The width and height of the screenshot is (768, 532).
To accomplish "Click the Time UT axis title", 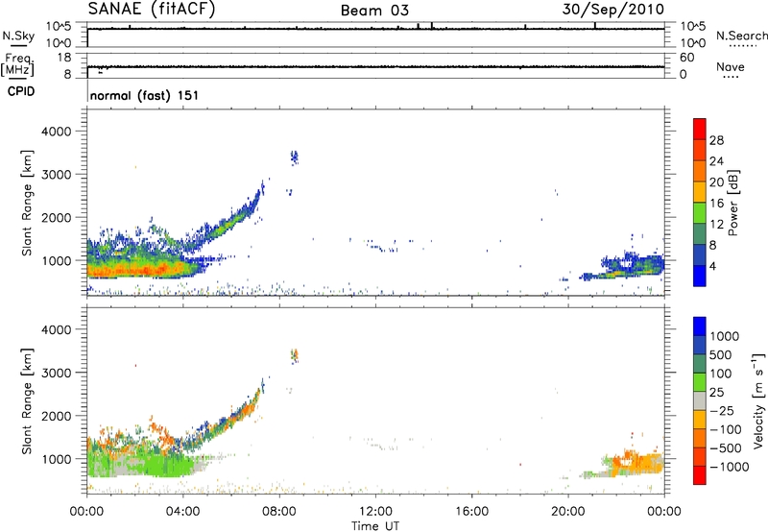I will tap(375, 526).
